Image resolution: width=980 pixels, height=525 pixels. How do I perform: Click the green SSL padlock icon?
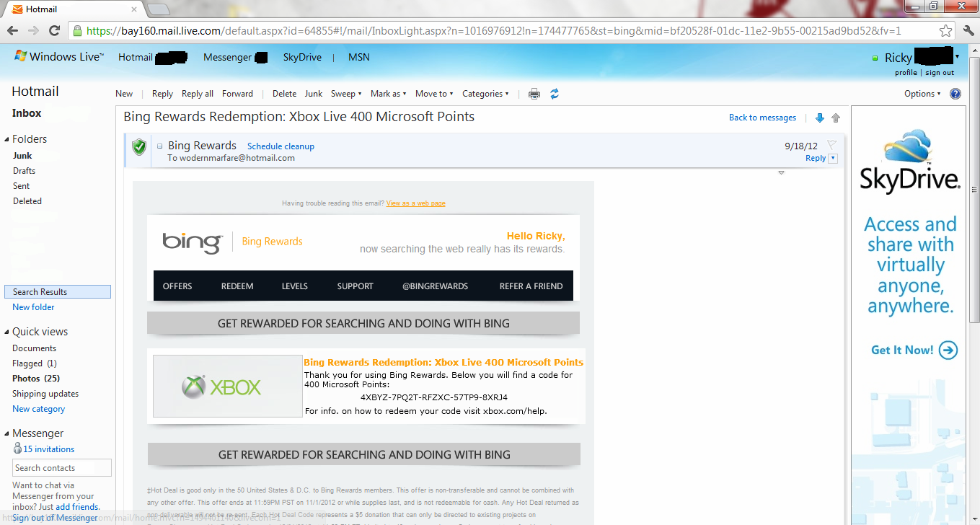tap(77, 31)
